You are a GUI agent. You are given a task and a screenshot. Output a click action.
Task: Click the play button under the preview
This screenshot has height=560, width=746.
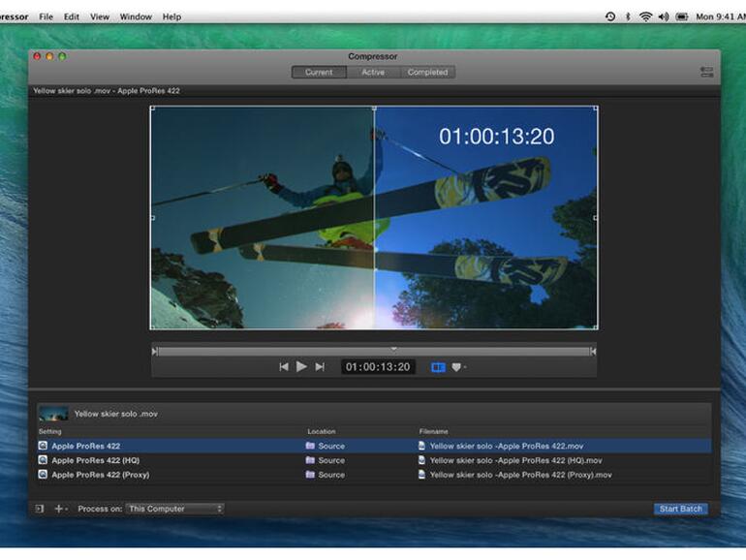(x=301, y=367)
